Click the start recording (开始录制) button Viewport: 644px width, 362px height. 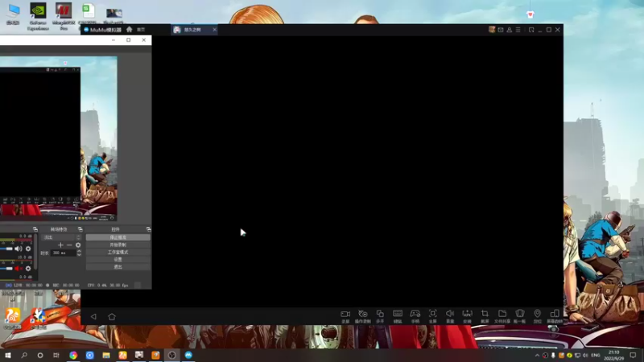pyautogui.click(x=118, y=245)
